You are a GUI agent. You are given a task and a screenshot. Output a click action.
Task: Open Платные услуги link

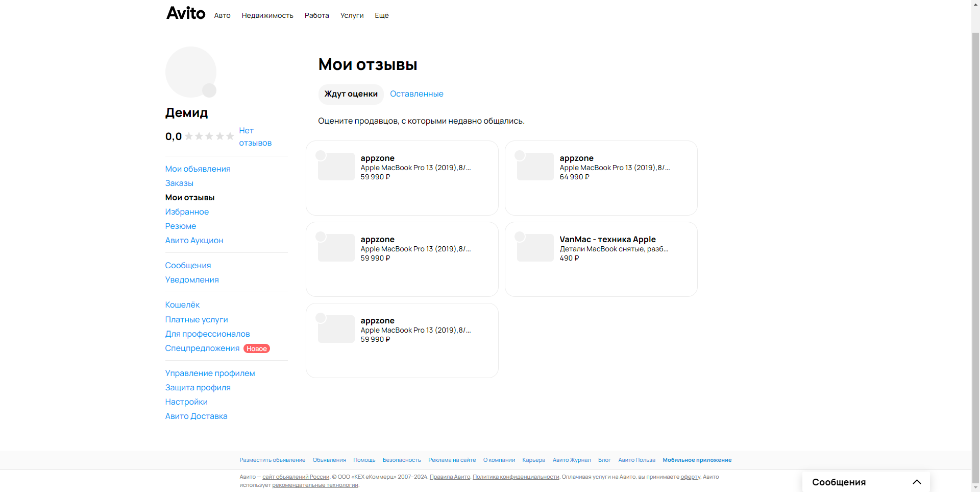[197, 320]
